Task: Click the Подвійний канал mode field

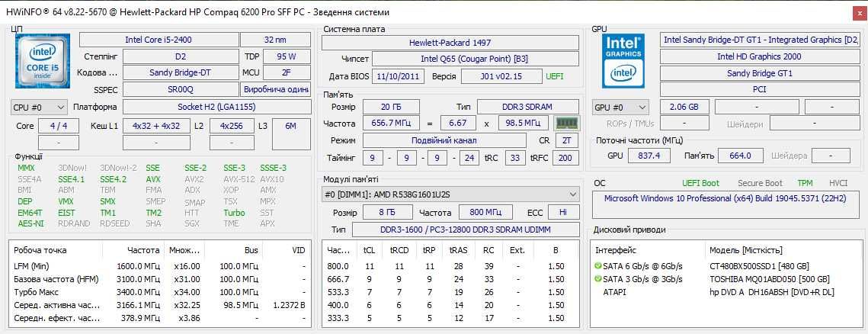Action: pyautogui.click(x=444, y=140)
